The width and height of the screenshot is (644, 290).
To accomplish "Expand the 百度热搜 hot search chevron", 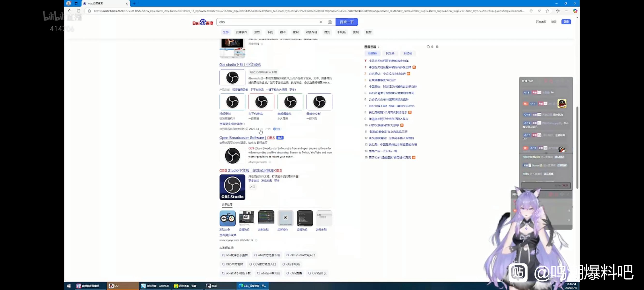I will point(379,47).
